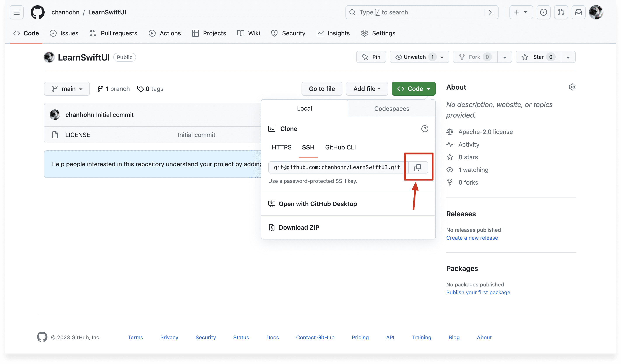
Task: Open the Actions tab
Action: pos(165,33)
